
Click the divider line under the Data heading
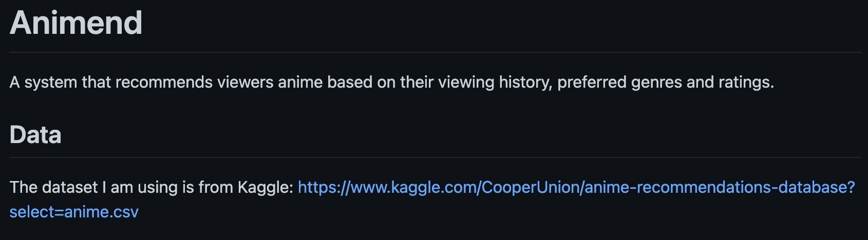pos(436,157)
